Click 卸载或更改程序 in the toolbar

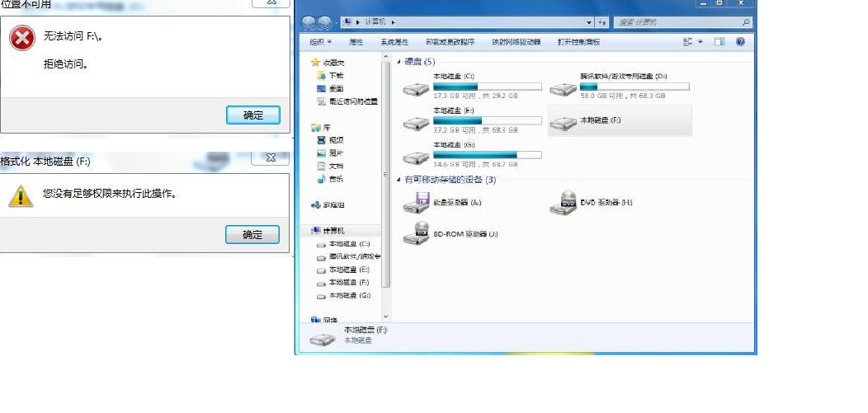450,42
